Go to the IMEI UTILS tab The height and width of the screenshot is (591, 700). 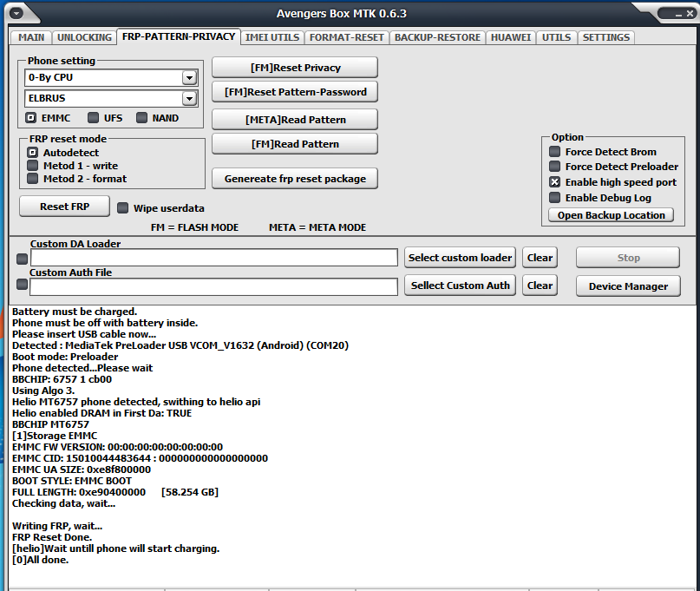pos(272,37)
